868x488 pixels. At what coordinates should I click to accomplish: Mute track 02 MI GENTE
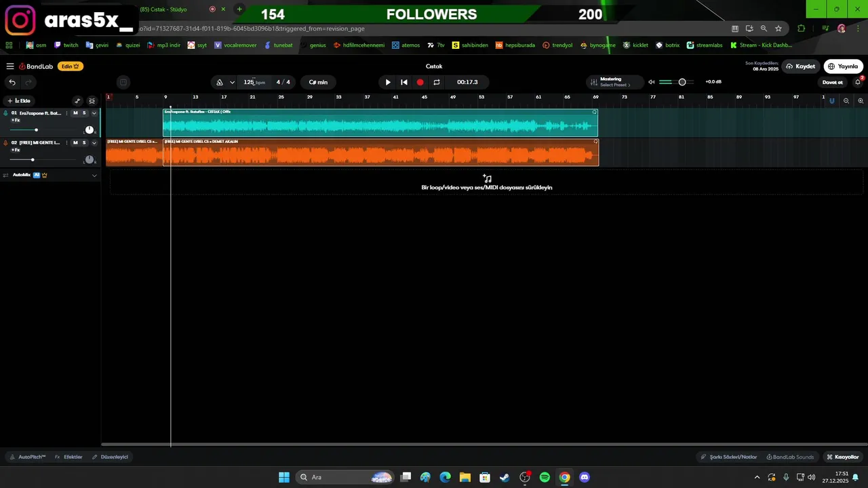tap(75, 142)
